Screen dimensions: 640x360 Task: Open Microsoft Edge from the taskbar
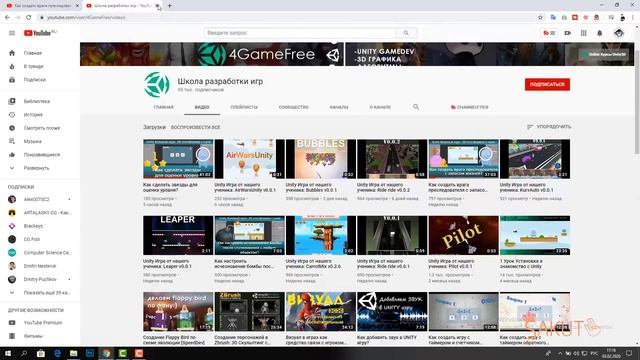tap(57, 353)
